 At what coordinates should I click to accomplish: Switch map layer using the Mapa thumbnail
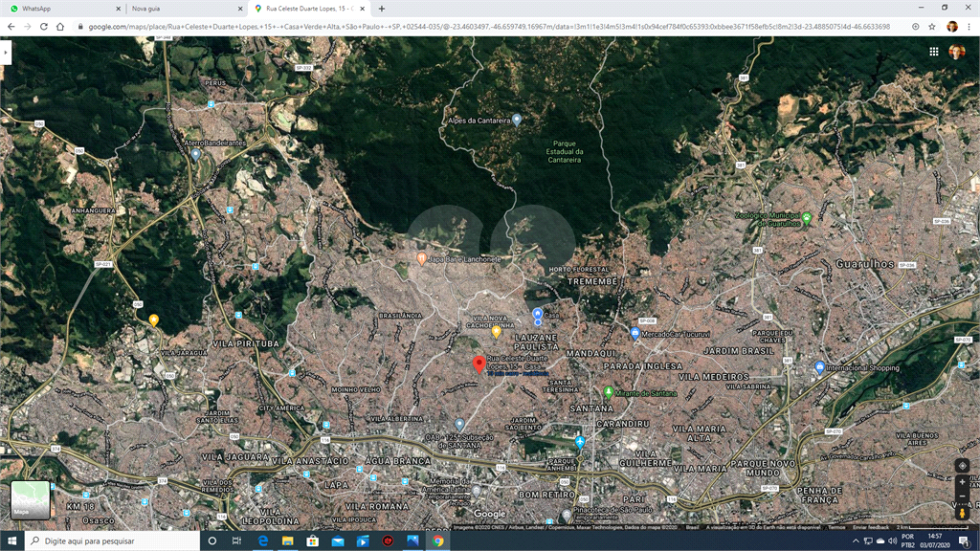tap(30, 500)
